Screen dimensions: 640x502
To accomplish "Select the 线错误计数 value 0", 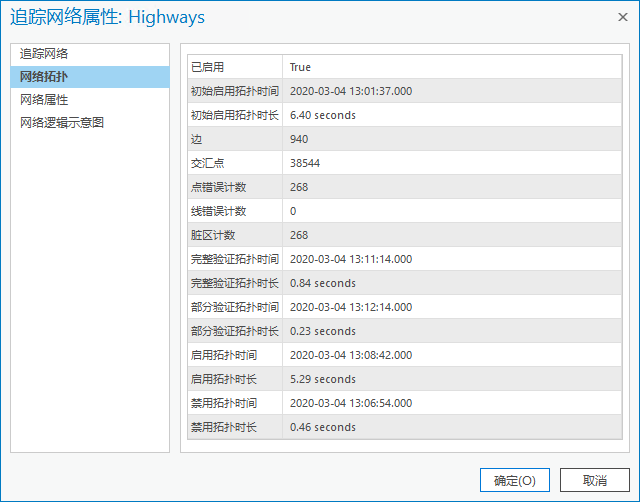I will click(x=293, y=211).
